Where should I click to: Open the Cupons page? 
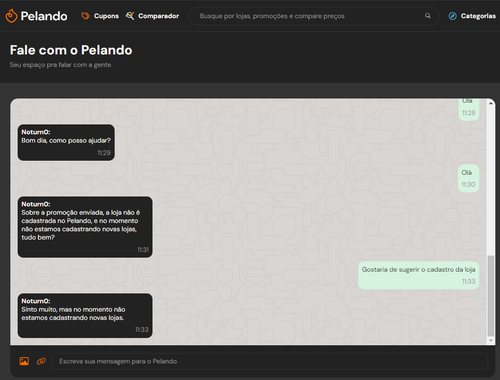[106, 16]
